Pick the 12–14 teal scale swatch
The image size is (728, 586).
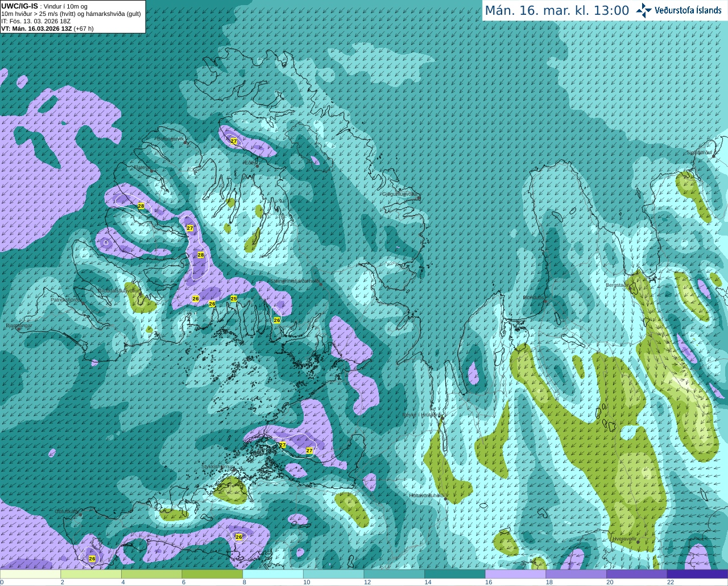tap(394, 574)
